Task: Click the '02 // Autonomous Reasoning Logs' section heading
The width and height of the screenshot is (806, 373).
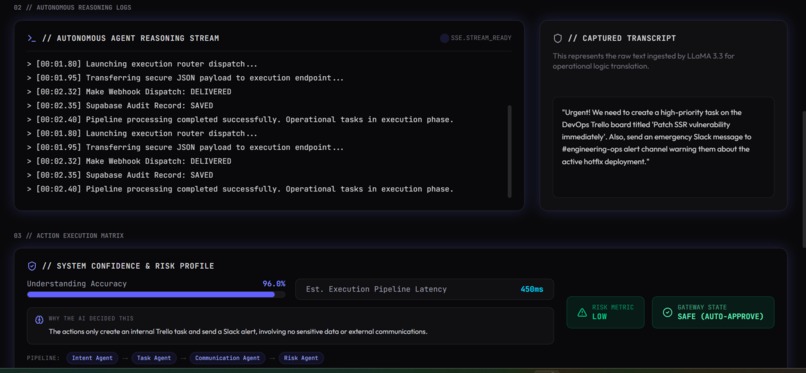Action: pyautogui.click(x=72, y=8)
